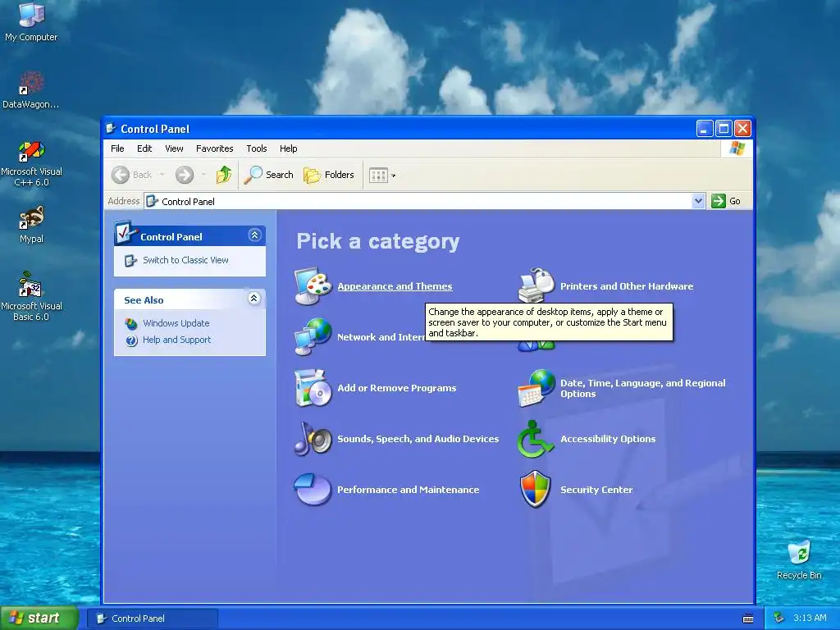Click the Appearance and Themes link
This screenshot has width=840, height=630.
(395, 286)
